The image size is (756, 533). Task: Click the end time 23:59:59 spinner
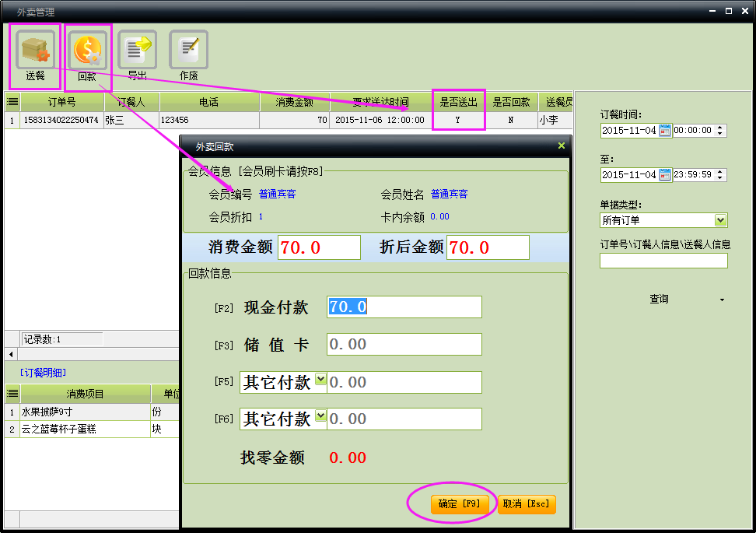(x=720, y=175)
